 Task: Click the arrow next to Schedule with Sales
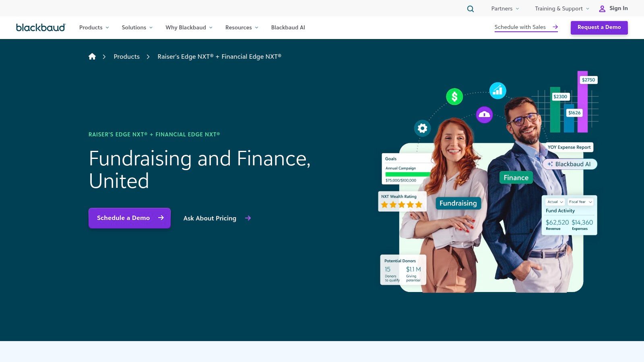pyautogui.click(x=555, y=27)
